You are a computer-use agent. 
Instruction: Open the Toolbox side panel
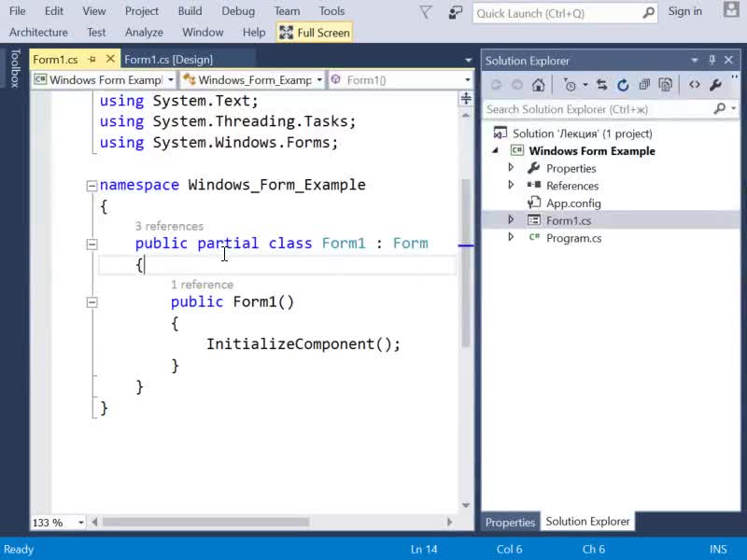click(x=15, y=68)
